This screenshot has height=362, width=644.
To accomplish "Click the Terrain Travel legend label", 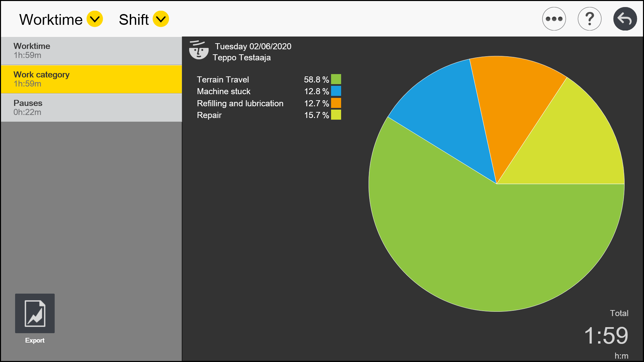I will click(223, 79).
